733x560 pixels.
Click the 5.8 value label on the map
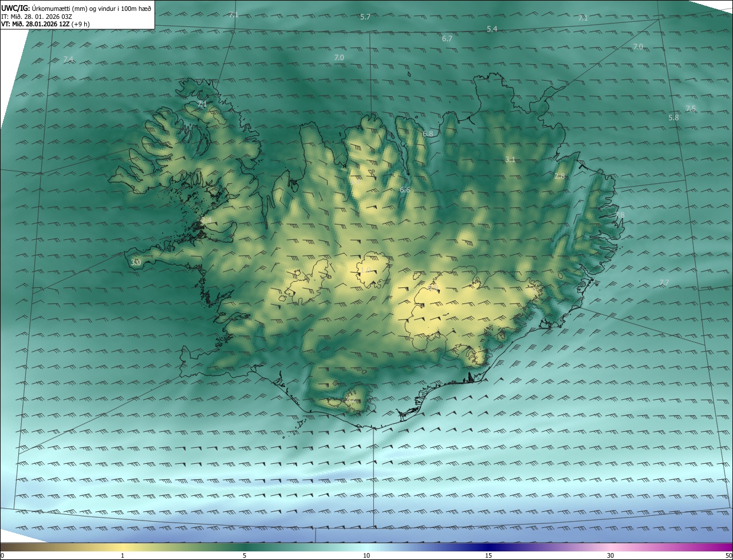pyautogui.click(x=673, y=117)
